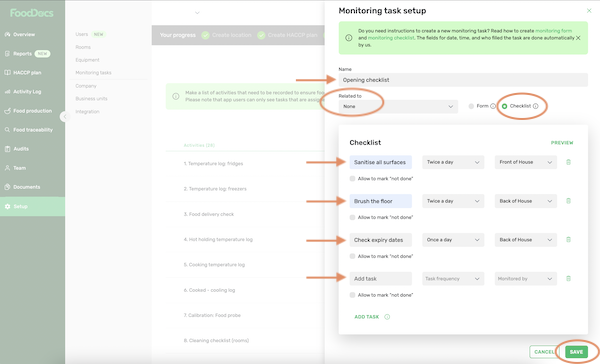Open Company in setup submenu

(86, 86)
